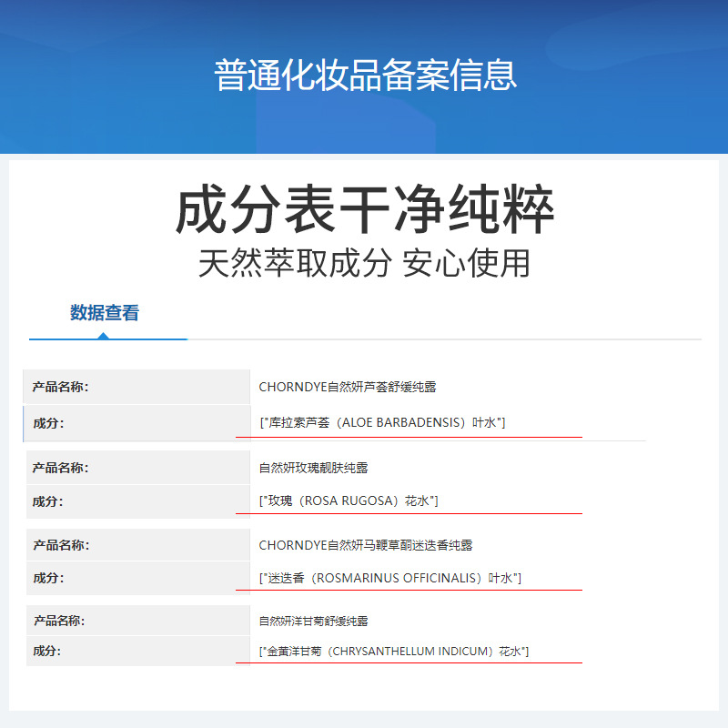
Task: Select ingredient 金黄洋甘菊 CHRYSANTHELLUM INDICUM 花水
Action: (394, 652)
